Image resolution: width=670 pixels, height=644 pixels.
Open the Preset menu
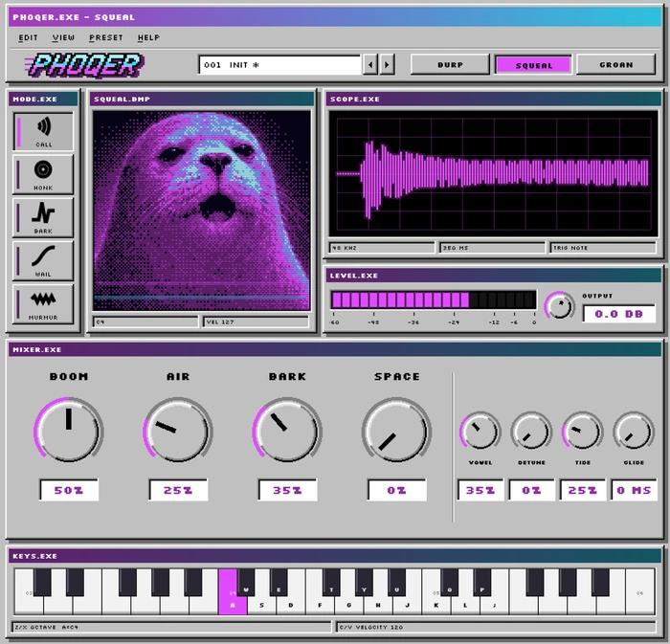tap(106, 37)
